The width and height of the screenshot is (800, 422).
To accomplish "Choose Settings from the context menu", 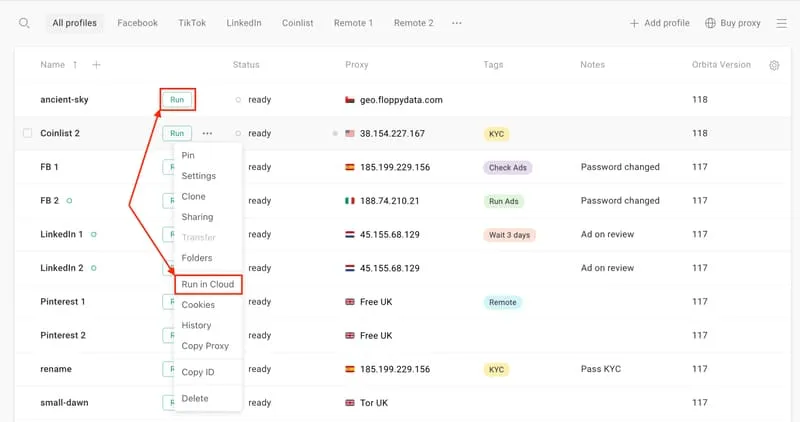I will pyautogui.click(x=198, y=176).
